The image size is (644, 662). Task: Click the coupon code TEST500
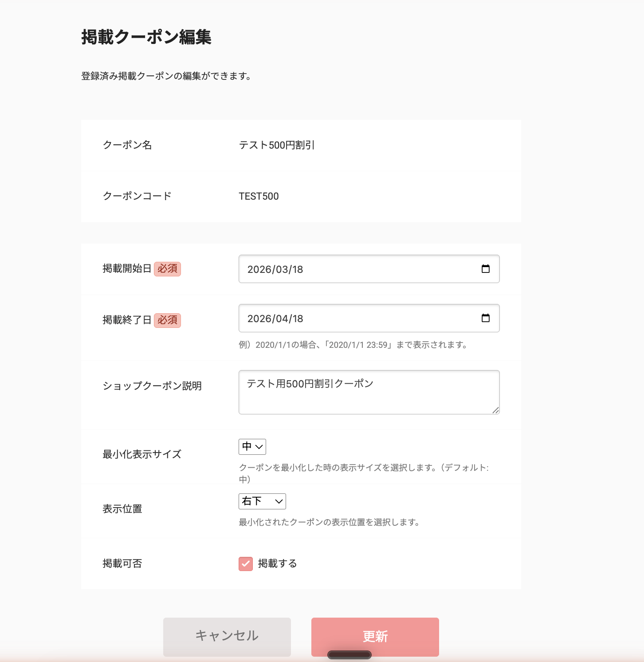click(x=259, y=196)
